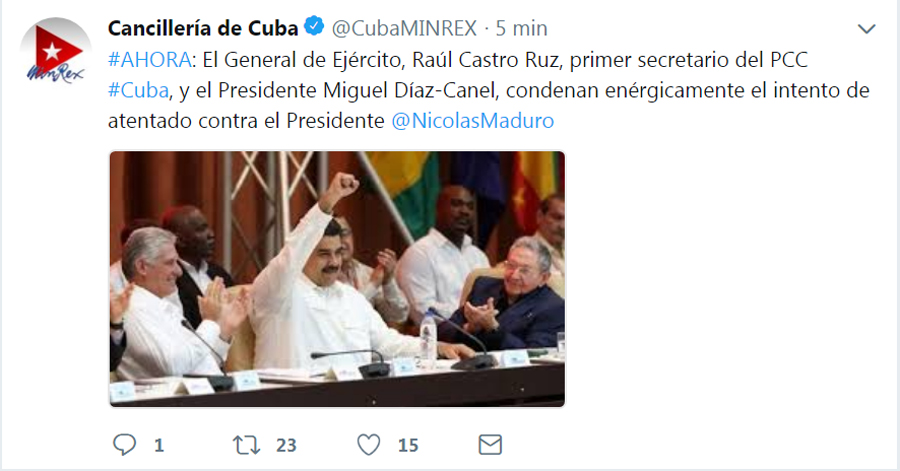The width and height of the screenshot is (900, 471).
Task: Click the tweet body text
Action: [x=488, y=90]
